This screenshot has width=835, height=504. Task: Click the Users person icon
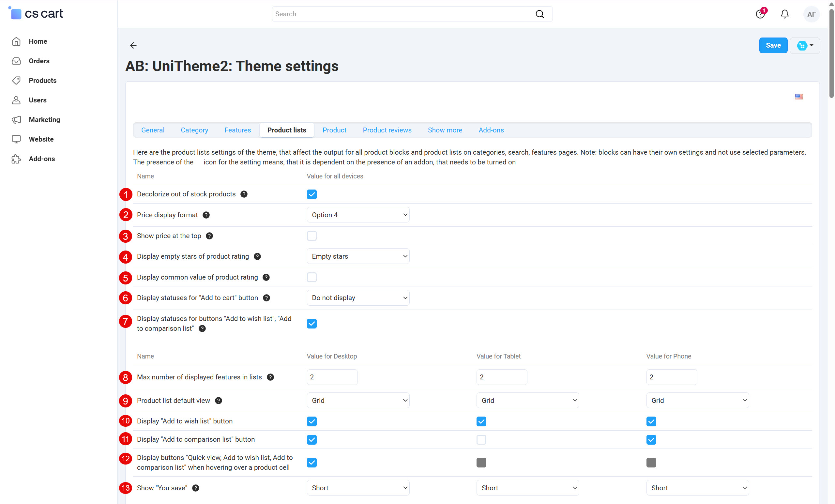coord(16,100)
